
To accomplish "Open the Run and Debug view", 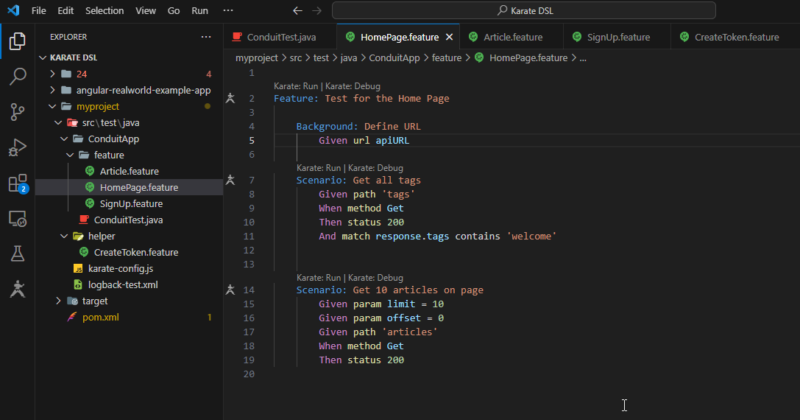I will [x=17, y=147].
